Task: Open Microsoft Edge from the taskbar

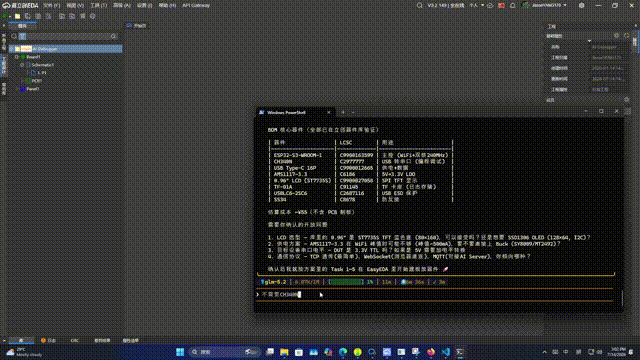Action: [343, 352]
